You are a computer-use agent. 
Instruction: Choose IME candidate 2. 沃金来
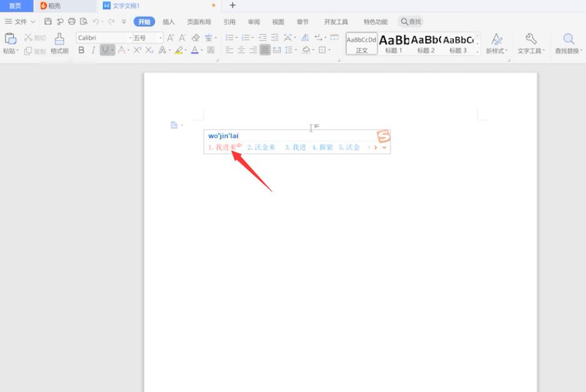coord(261,147)
